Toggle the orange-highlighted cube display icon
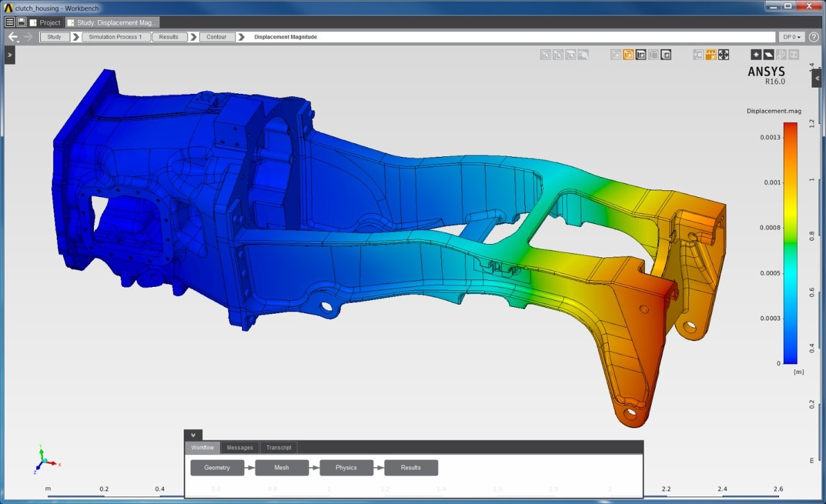 click(628, 55)
